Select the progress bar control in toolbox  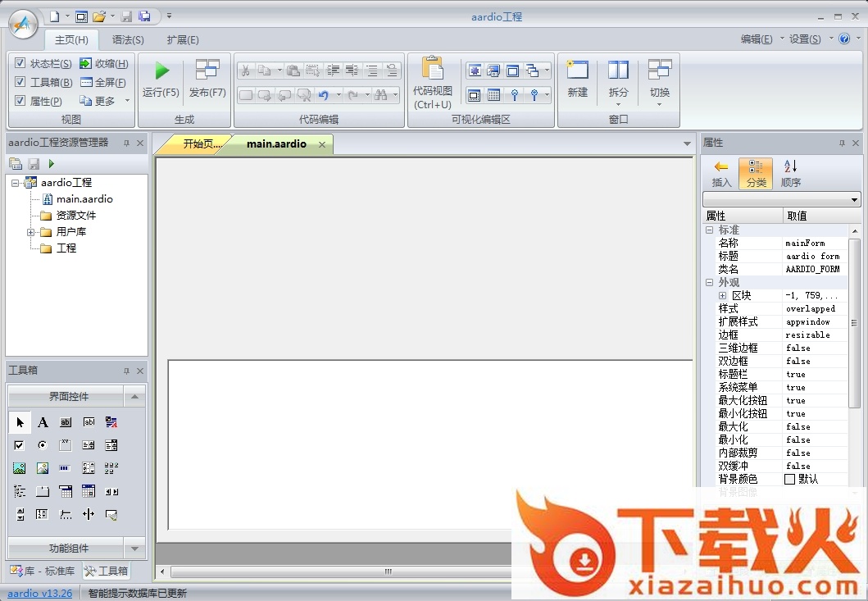66,469
